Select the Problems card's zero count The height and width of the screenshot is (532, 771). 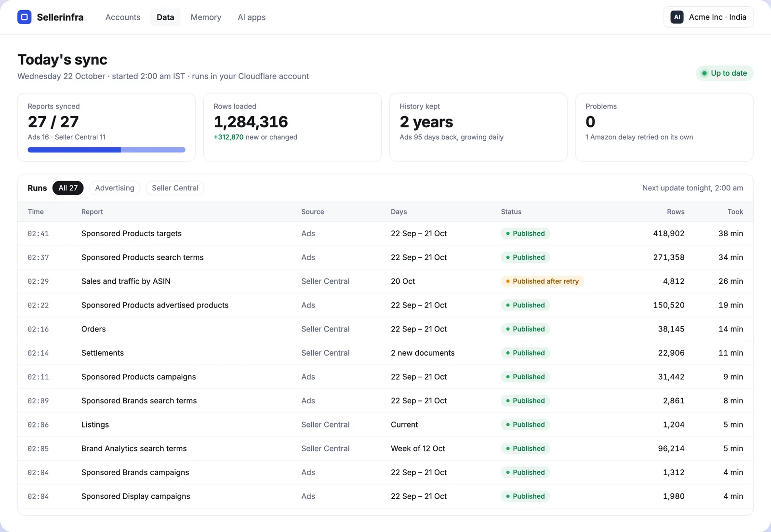(x=590, y=122)
